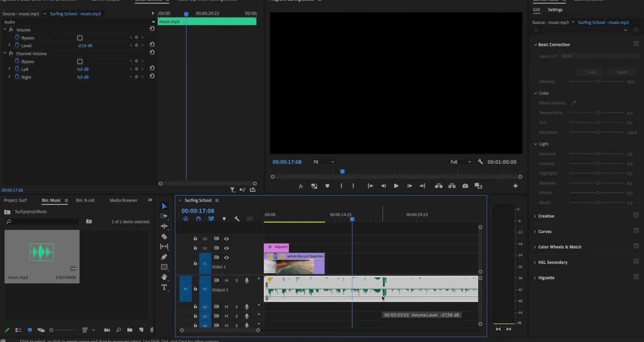Viewport: 644px width, 342px height.
Task: Switch to the Bin: B-roll tab
Action: pos(86,200)
